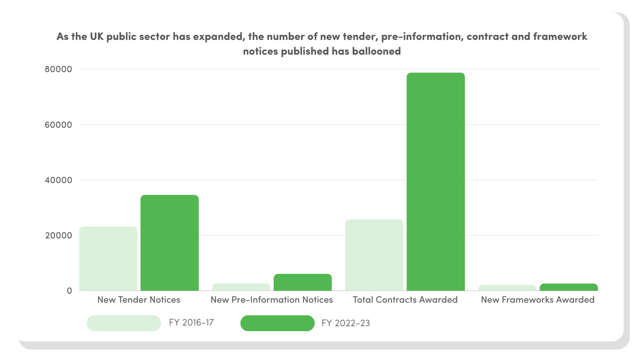Click the 40000 y-axis value

[x=58, y=180]
